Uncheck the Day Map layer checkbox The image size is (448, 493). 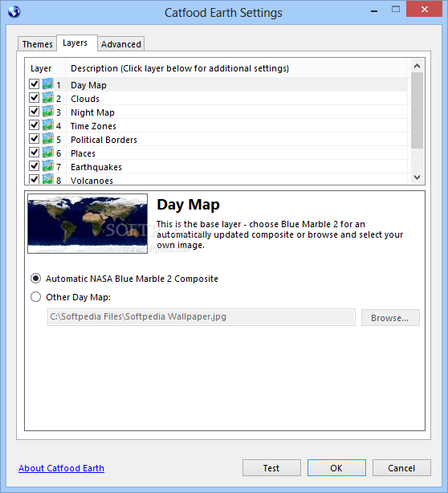34,84
